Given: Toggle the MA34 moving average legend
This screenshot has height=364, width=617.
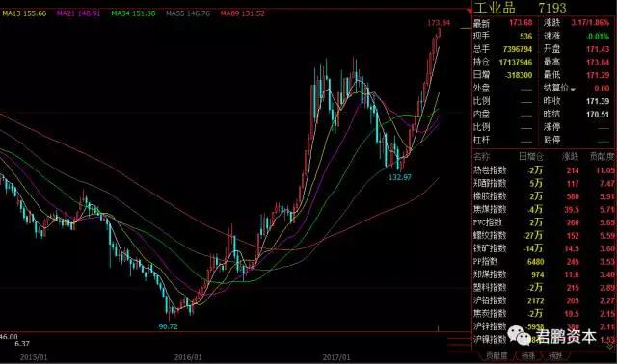Looking at the screenshot, I should [x=133, y=13].
